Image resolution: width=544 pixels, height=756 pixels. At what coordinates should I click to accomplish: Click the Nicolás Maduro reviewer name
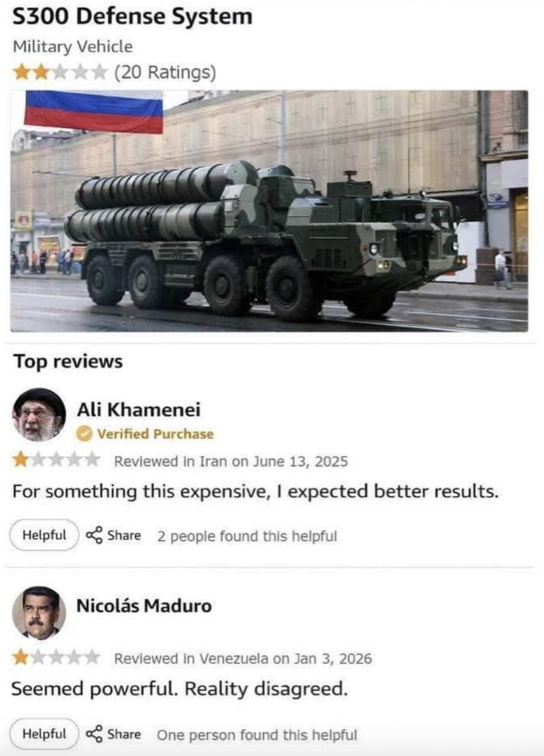click(x=144, y=606)
